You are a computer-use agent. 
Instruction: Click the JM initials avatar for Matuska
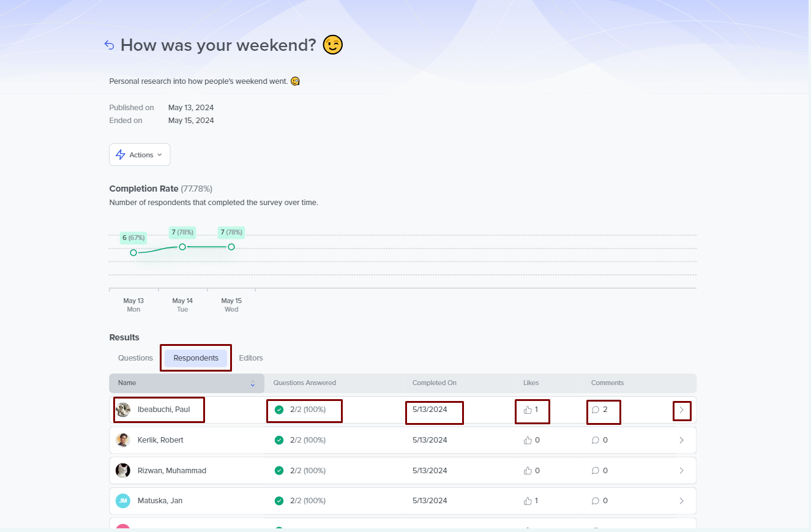pos(123,501)
